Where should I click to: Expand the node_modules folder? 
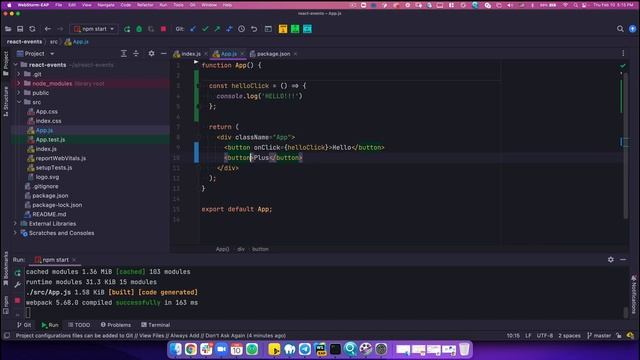click(x=19, y=83)
